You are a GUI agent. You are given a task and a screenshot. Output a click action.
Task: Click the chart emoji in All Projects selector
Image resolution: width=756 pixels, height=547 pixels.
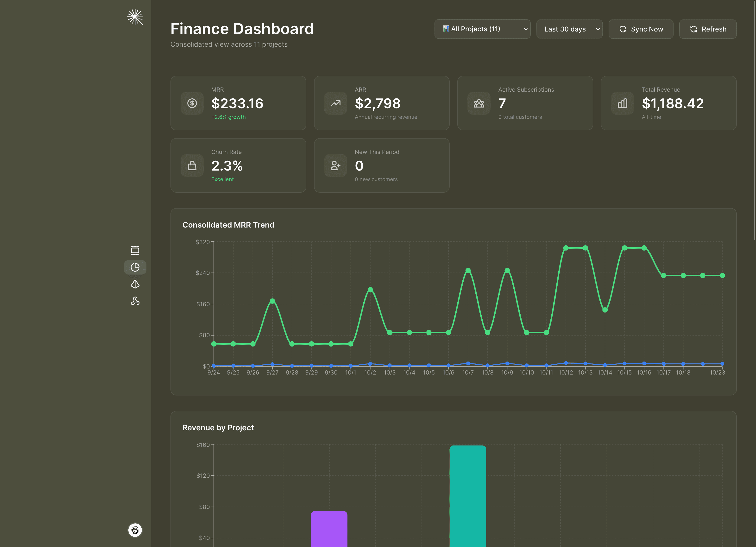click(x=446, y=29)
